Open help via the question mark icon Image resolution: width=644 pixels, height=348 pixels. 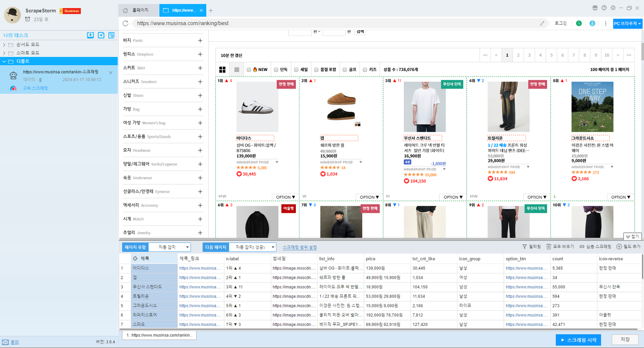pyautogui.click(x=604, y=8)
